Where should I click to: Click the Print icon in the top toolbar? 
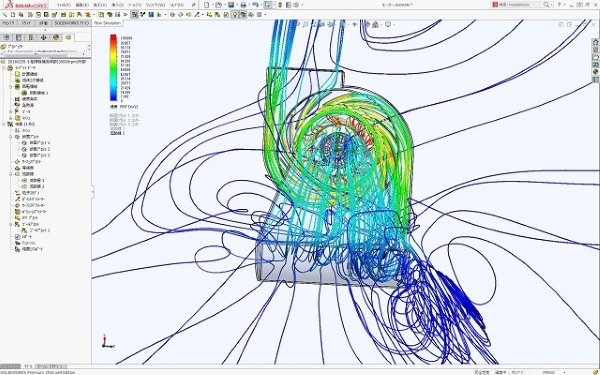(243, 5)
